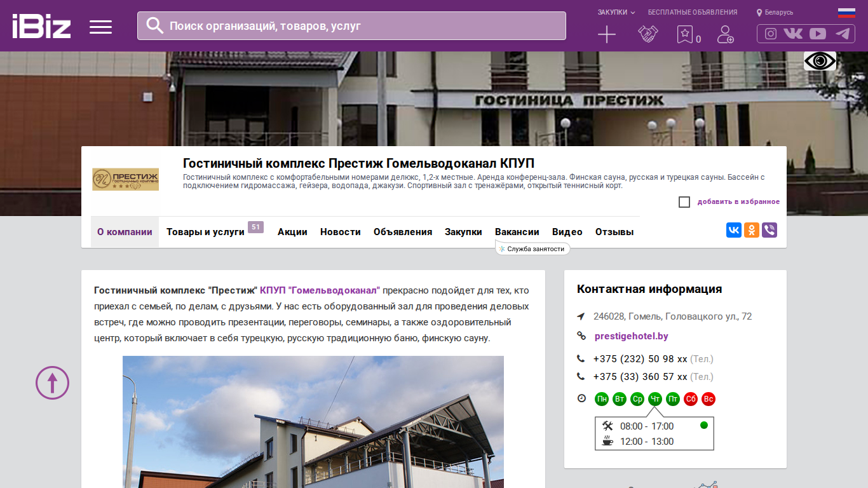This screenshot has width=868, height=488.
Task: Open iBiz YouTube channel
Action: pyautogui.click(x=818, y=34)
